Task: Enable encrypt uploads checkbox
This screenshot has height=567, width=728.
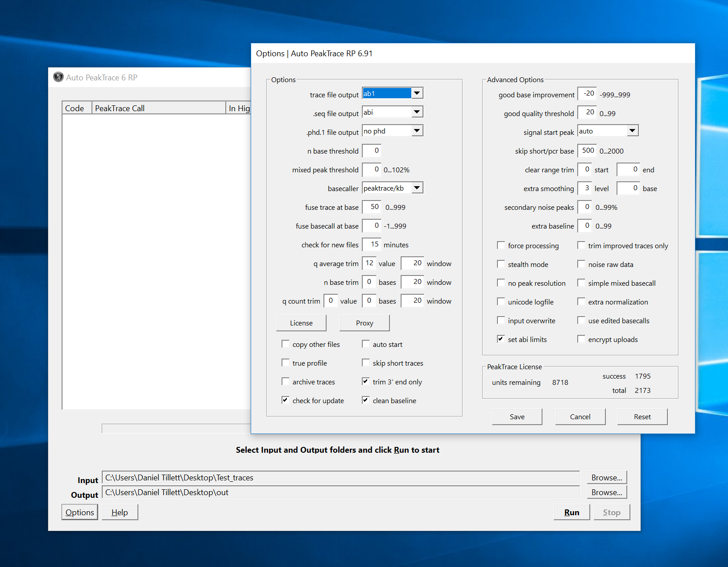Action: coord(581,339)
